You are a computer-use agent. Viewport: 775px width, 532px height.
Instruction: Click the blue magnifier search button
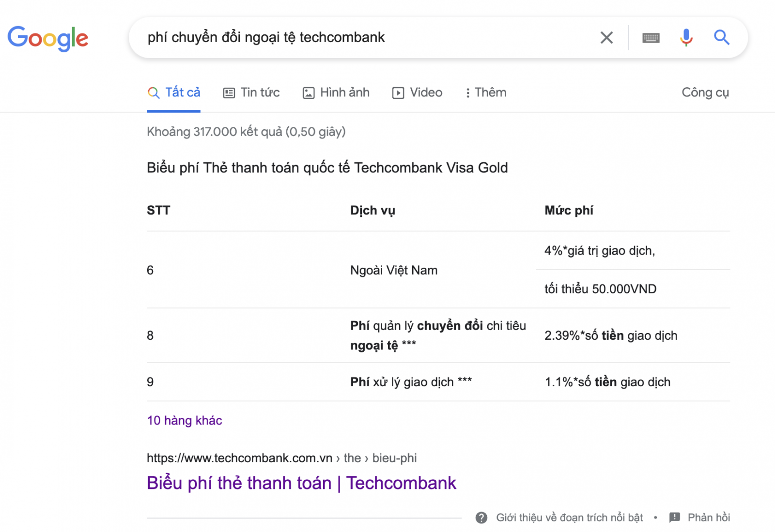[722, 37]
